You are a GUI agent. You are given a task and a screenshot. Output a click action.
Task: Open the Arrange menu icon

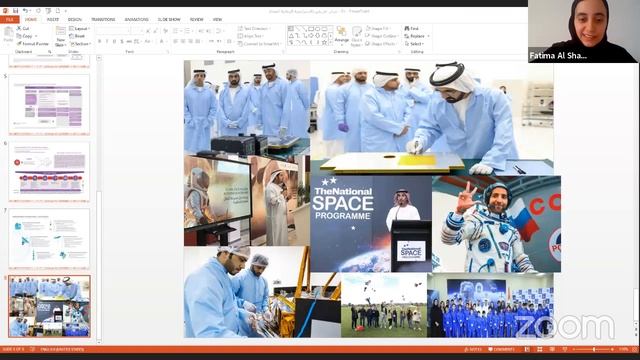(342, 36)
